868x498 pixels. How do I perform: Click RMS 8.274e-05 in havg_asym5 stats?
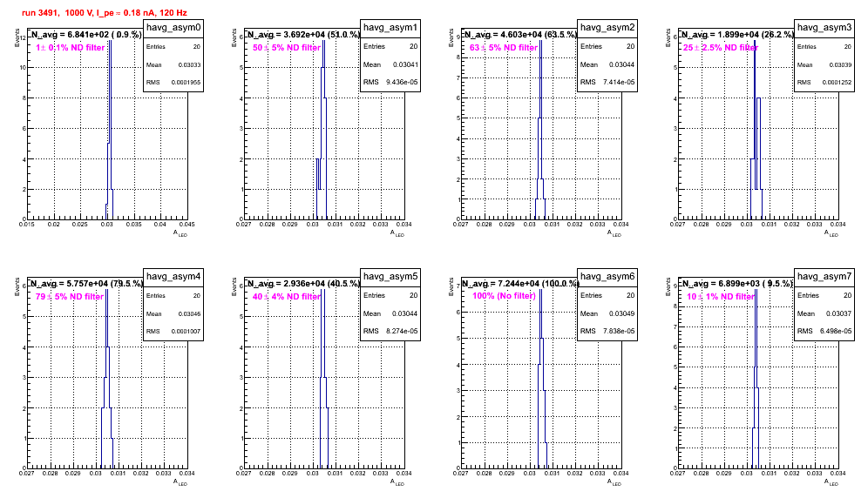[x=390, y=331]
